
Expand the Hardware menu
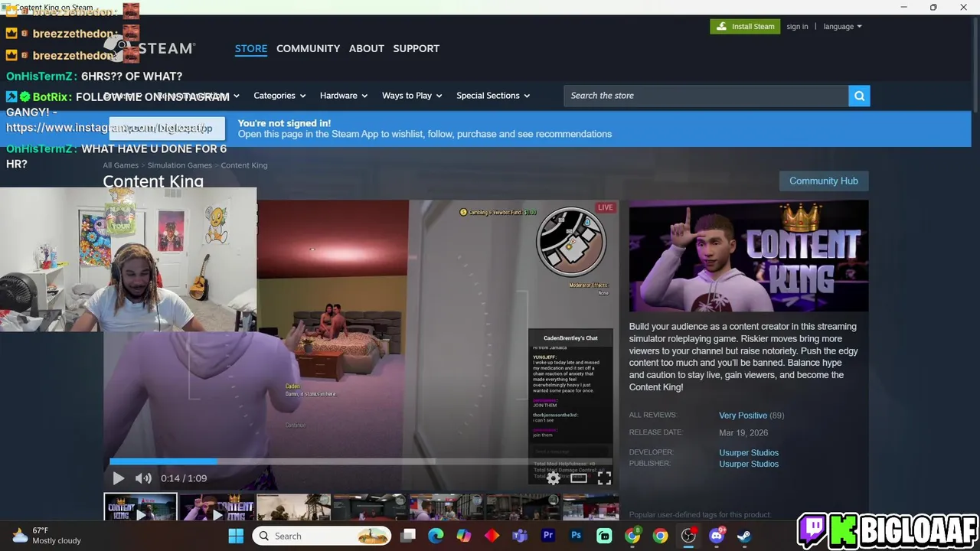(x=344, y=96)
